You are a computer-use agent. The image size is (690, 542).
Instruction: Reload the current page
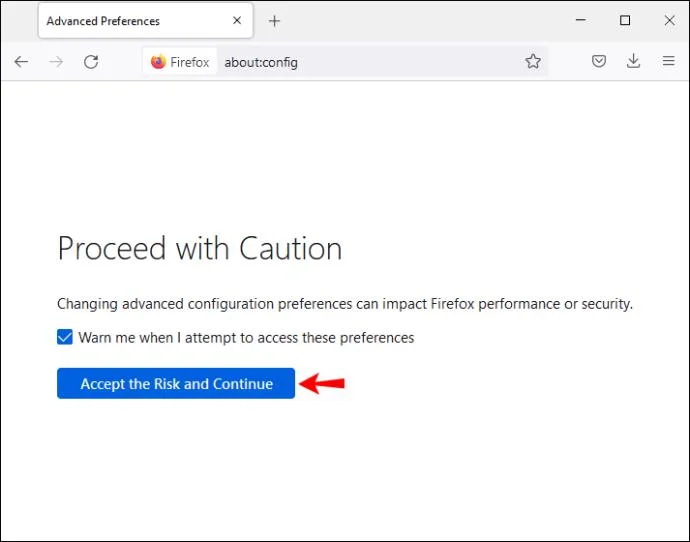(91, 62)
